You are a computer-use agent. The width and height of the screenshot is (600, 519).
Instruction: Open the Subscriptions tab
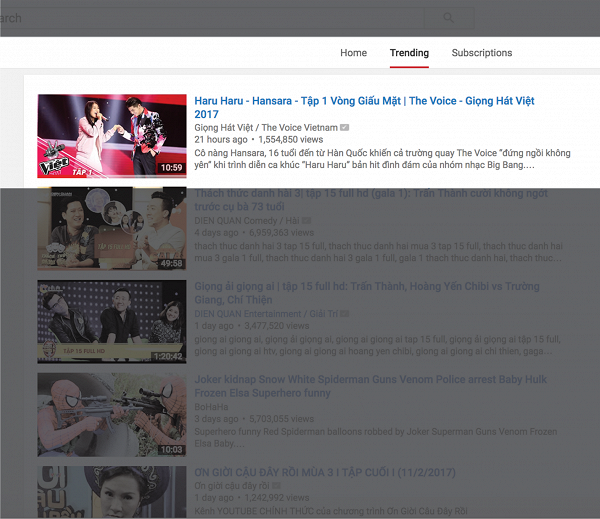coord(481,53)
